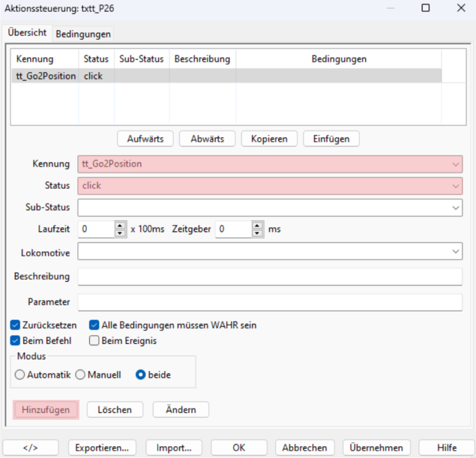Click the Exportieren... button
Image resolution: width=476 pixels, height=458 pixels.
tap(102, 447)
